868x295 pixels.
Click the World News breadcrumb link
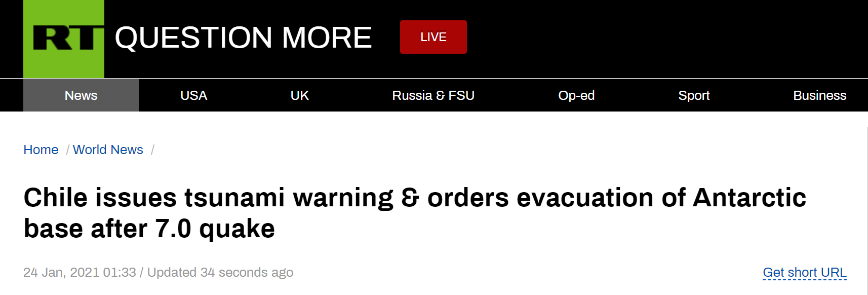(x=108, y=150)
